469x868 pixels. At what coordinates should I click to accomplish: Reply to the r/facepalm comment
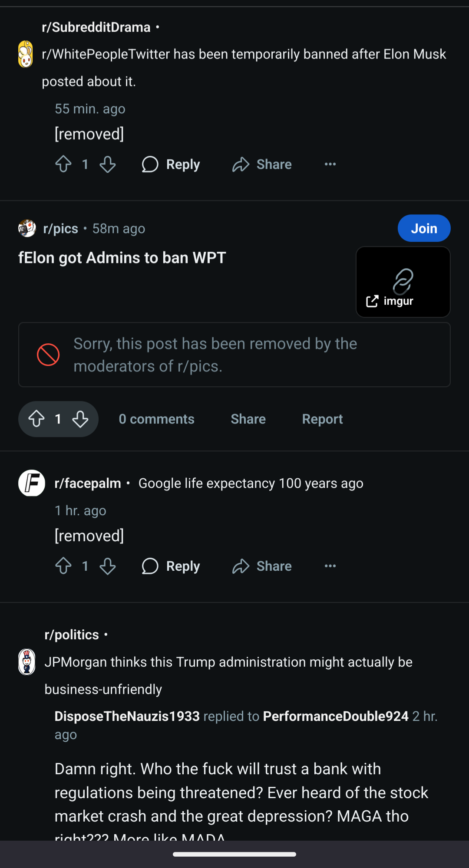click(x=171, y=566)
